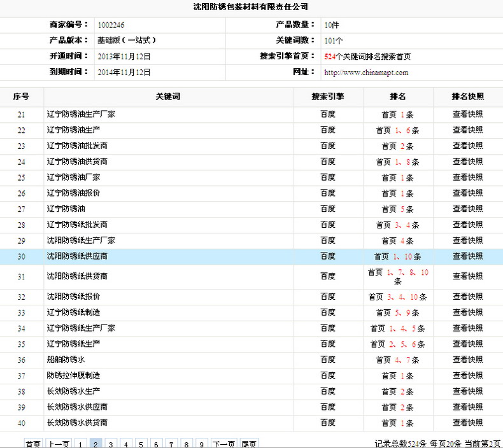Open 查看快照 for row 35 辽宁防锈纸生产
The width and height of the screenshot is (503, 448).
(x=468, y=344)
